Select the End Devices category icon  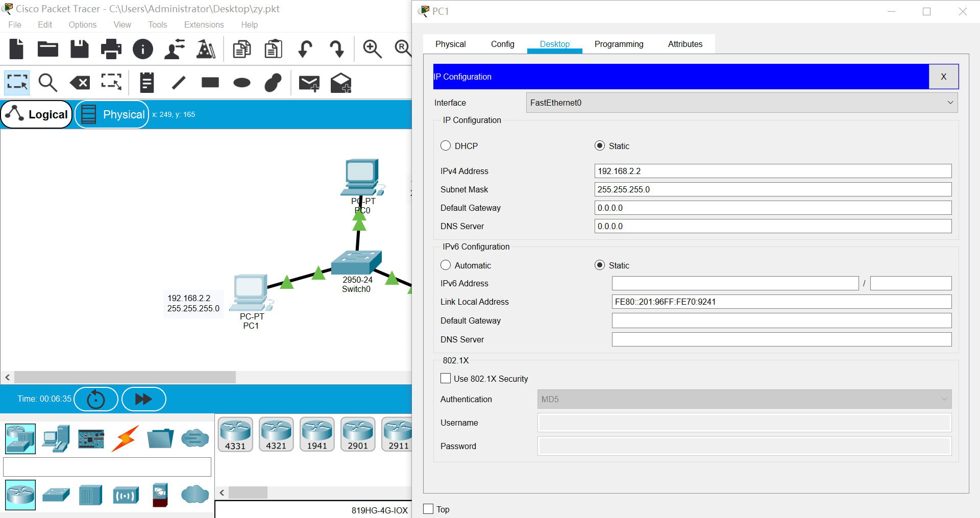click(56, 438)
